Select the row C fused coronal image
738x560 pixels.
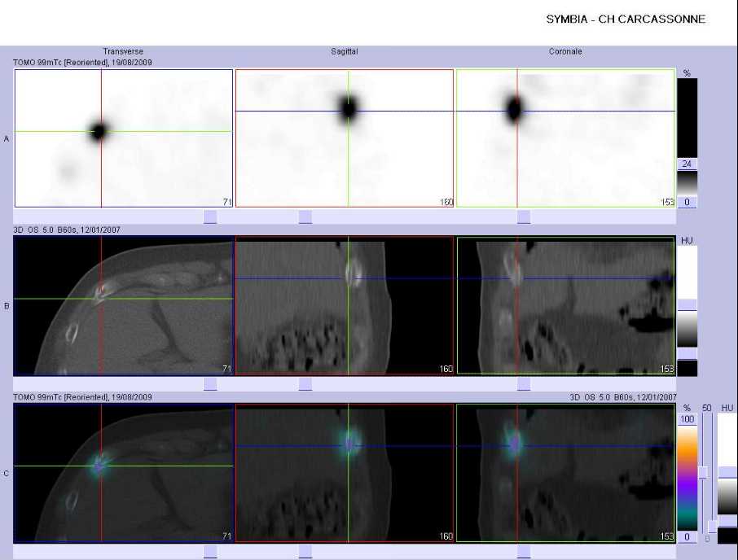[x=566, y=473]
